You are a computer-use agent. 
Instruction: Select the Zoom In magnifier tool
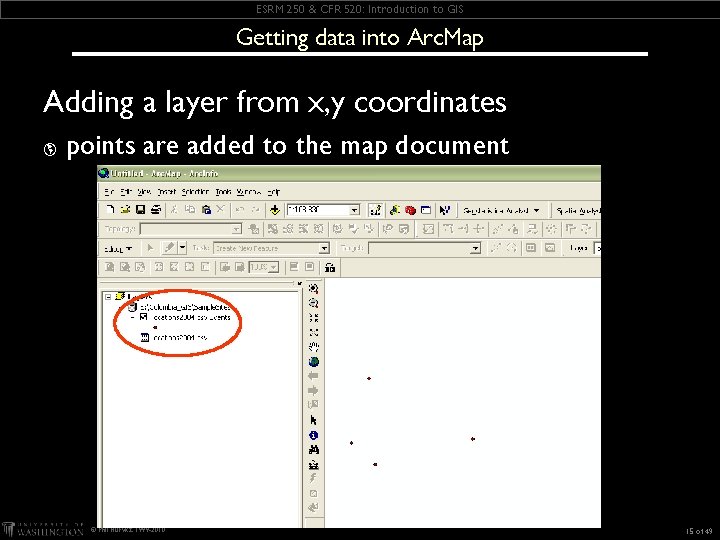pos(314,288)
